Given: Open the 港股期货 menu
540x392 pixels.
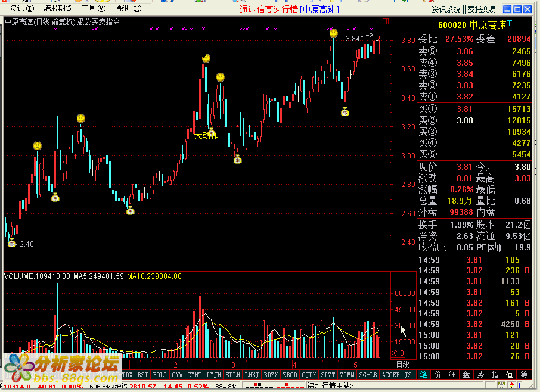Looking at the screenshot, I should [x=58, y=8].
